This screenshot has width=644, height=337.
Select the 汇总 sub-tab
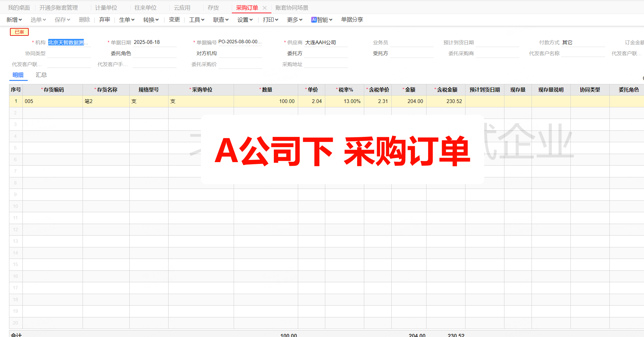click(41, 75)
